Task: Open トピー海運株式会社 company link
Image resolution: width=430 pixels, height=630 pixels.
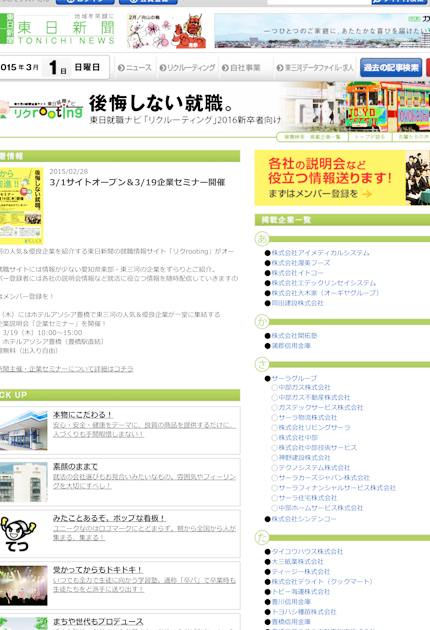Action: click(x=301, y=591)
